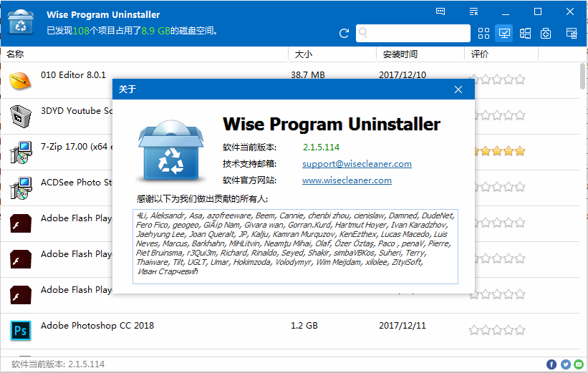
Task: Click the 3DYD Youtube program icon
Action: tap(20, 116)
